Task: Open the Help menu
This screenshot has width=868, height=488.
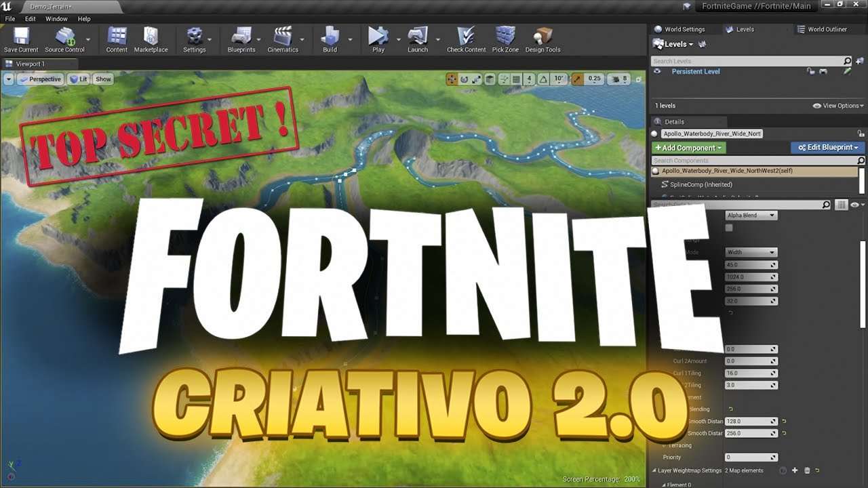Action: (x=84, y=19)
